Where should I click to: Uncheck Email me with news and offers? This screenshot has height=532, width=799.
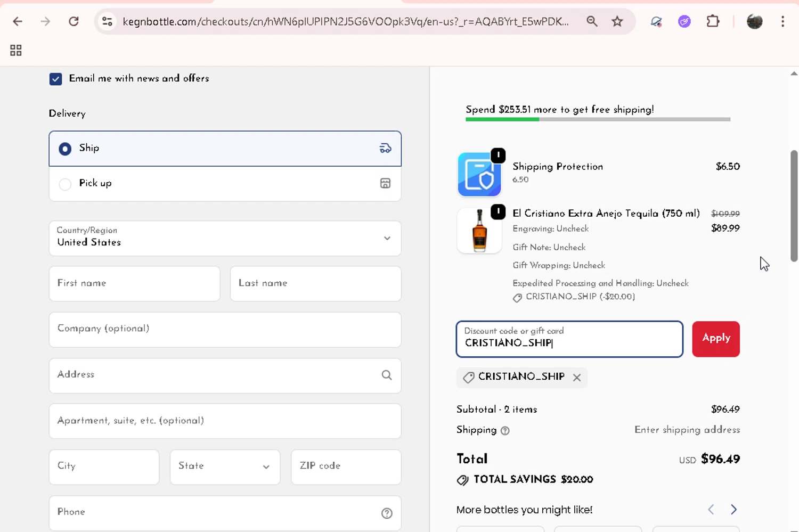coord(55,79)
